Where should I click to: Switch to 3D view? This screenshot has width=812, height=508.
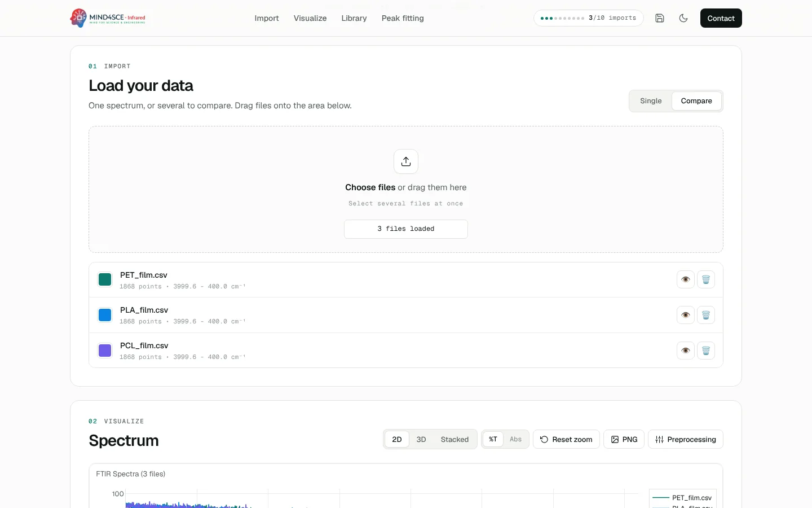(x=421, y=439)
